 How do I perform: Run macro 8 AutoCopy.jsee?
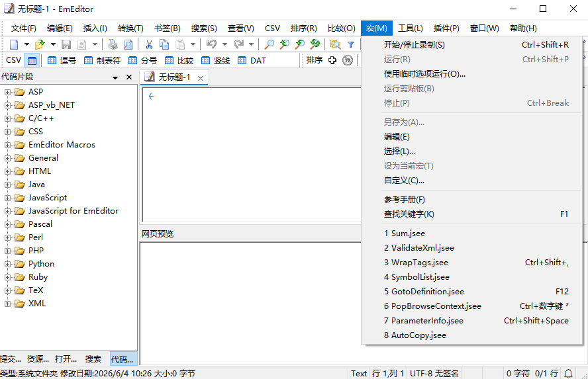[x=471, y=335]
